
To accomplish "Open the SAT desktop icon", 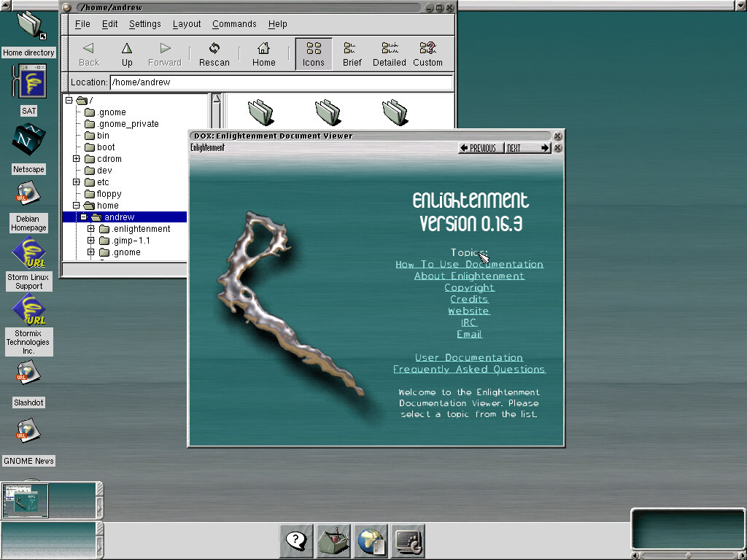I will click(28, 82).
